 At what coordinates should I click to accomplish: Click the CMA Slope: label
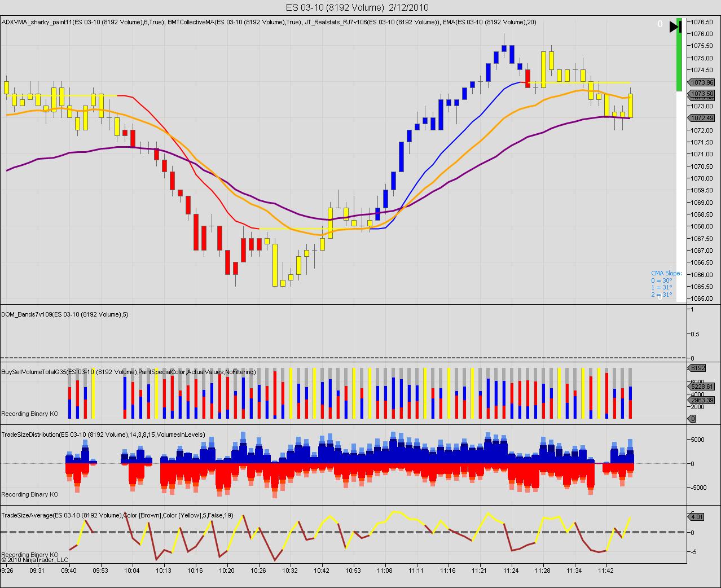tap(666, 273)
